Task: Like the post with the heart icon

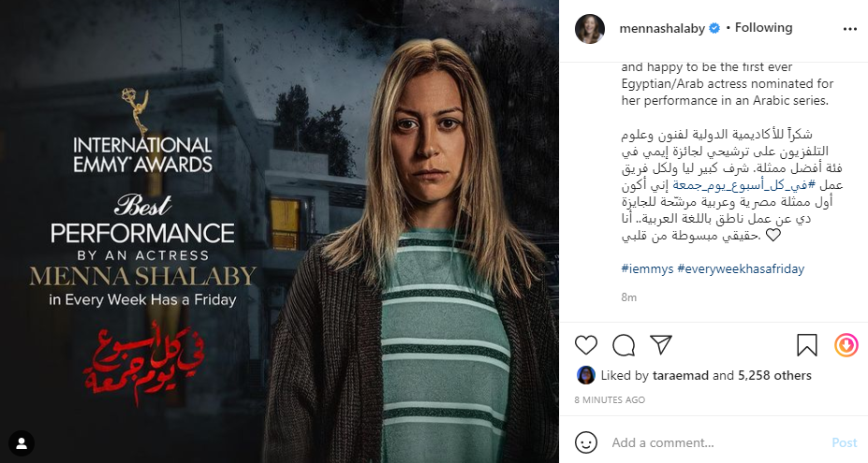Action: point(585,345)
